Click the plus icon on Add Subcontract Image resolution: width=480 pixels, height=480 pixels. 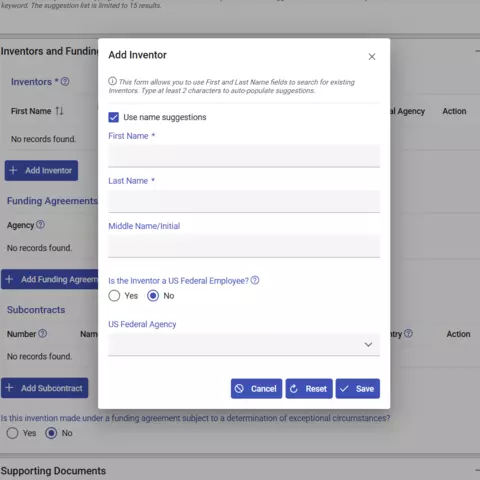9,388
